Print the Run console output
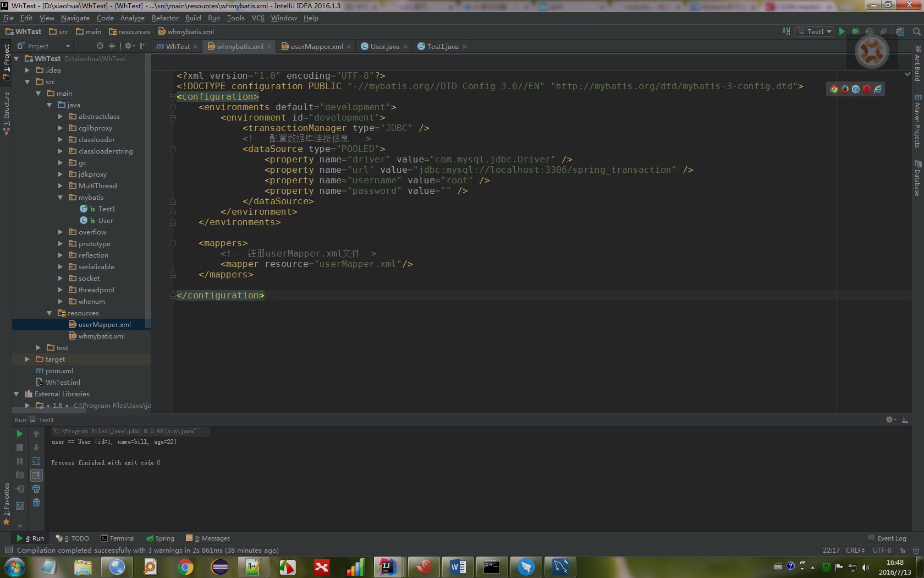 click(x=36, y=489)
